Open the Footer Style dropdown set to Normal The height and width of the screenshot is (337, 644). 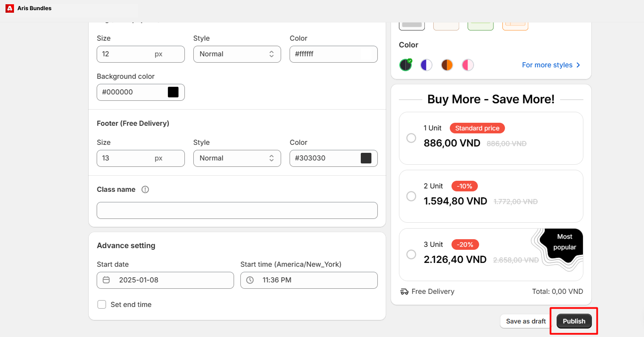coord(237,158)
